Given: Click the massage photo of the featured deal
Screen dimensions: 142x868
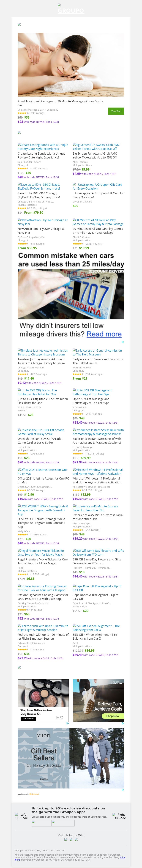Looking at the screenshot, I should point(71,65).
